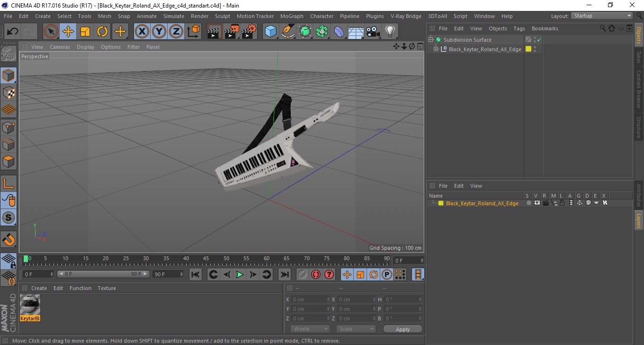Render the active view
Screen dimensions: 644x345
pyautogui.click(x=215, y=32)
